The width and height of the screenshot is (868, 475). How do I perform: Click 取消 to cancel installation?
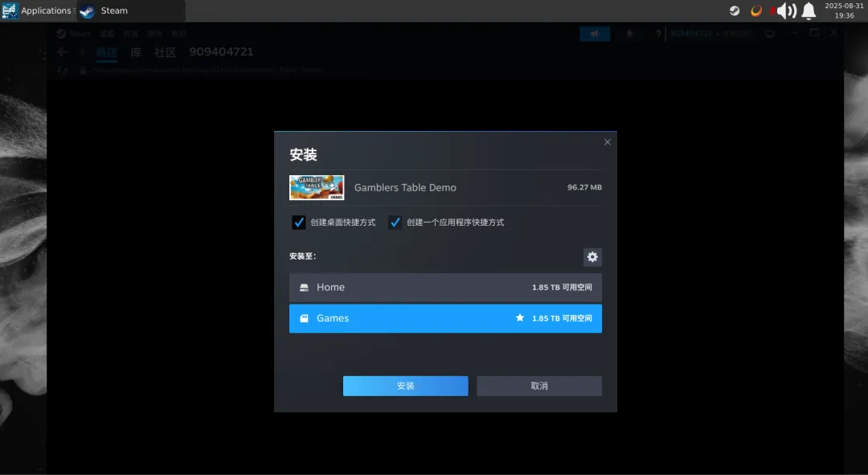tap(538, 386)
